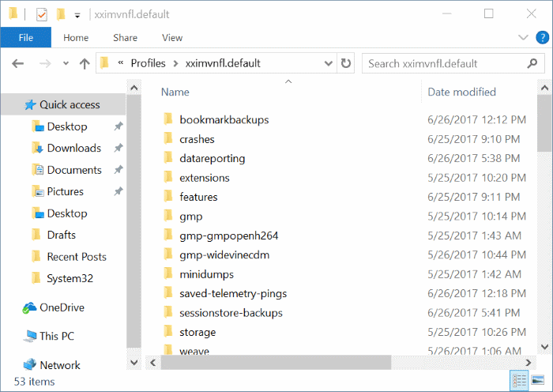Click the Properties icon in quick access toolbar
The width and height of the screenshot is (553, 392).
click(42, 14)
